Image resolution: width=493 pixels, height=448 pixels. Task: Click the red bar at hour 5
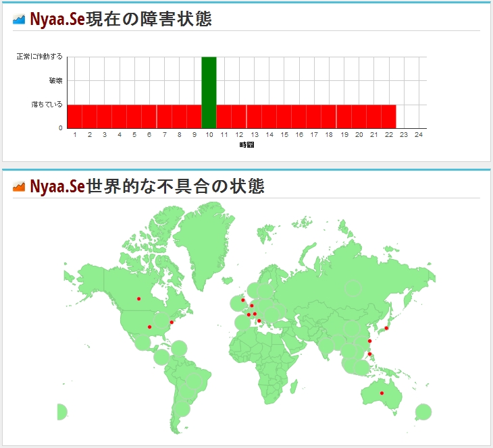134,117
